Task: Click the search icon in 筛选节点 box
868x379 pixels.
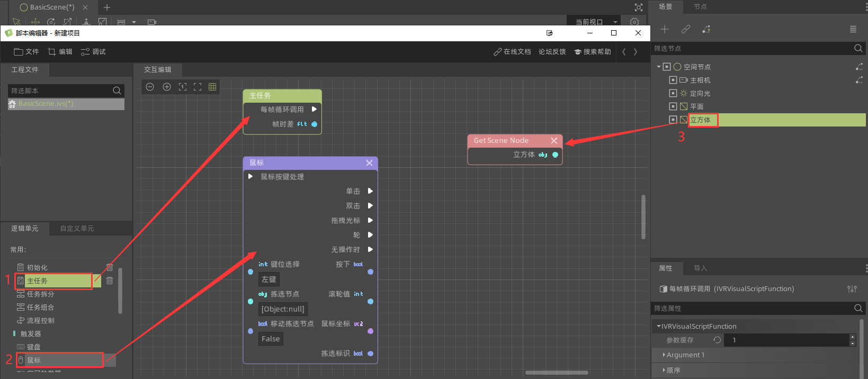Action: click(858, 48)
